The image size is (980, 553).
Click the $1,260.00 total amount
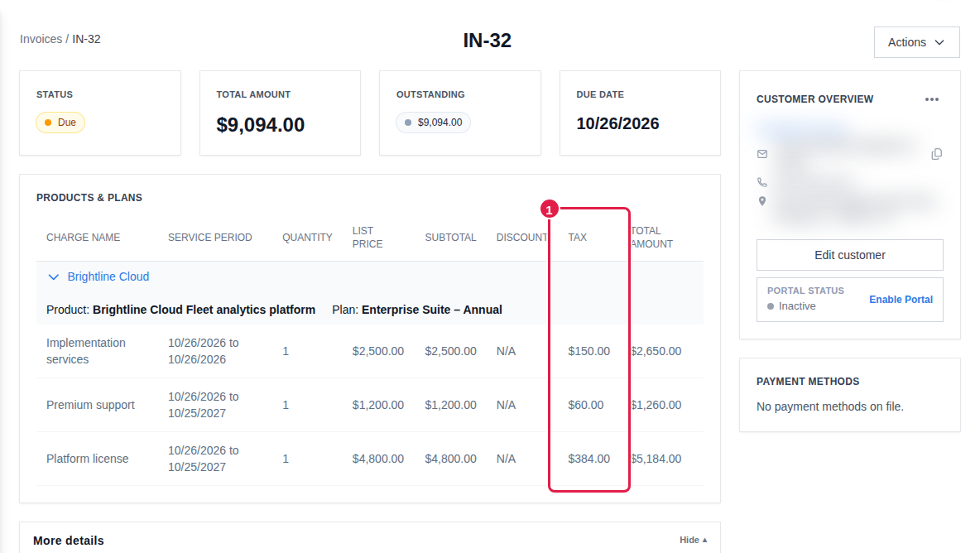pos(656,405)
